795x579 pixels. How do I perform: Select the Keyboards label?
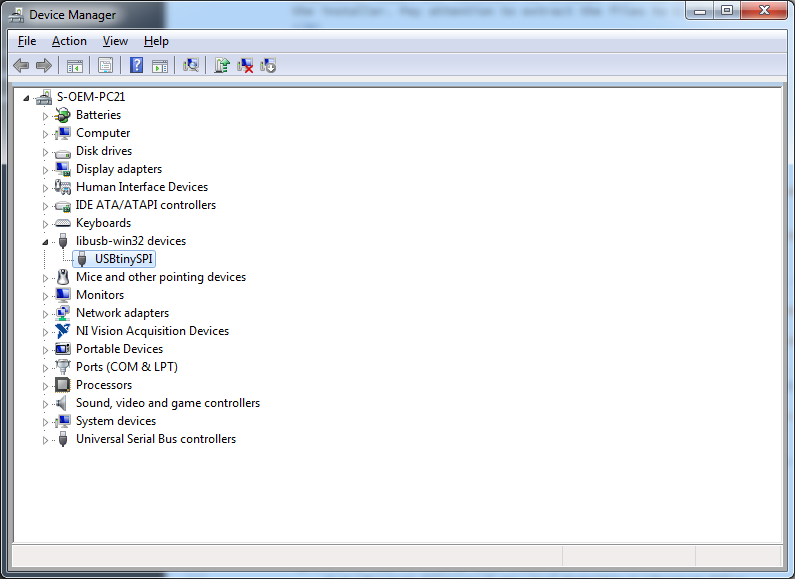tap(103, 223)
